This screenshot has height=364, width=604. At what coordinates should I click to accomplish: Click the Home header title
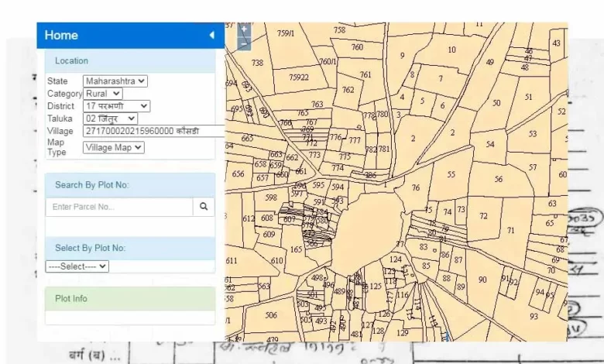pyautogui.click(x=61, y=36)
